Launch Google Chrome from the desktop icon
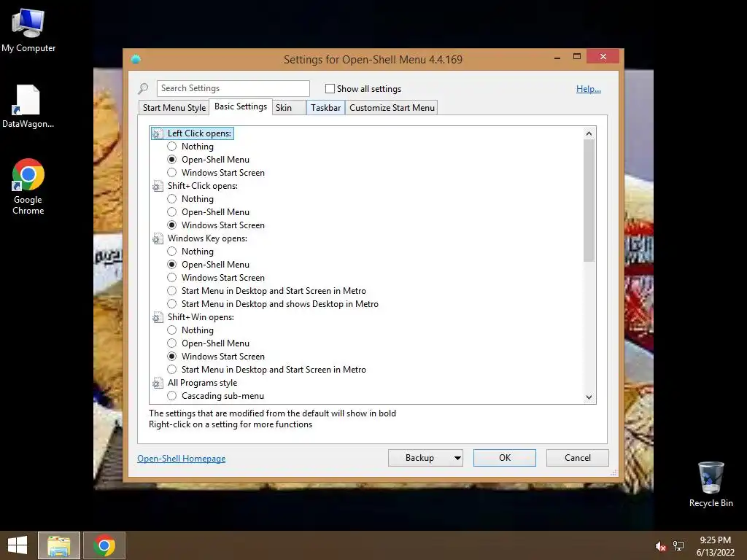The width and height of the screenshot is (747, 560). pyautogui.click(x=28, y=187)
